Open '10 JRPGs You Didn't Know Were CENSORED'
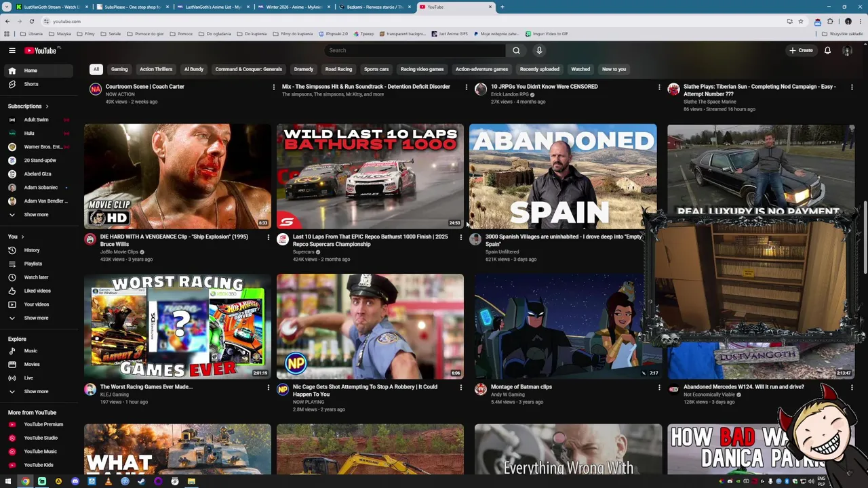 [x=545, y=87]
